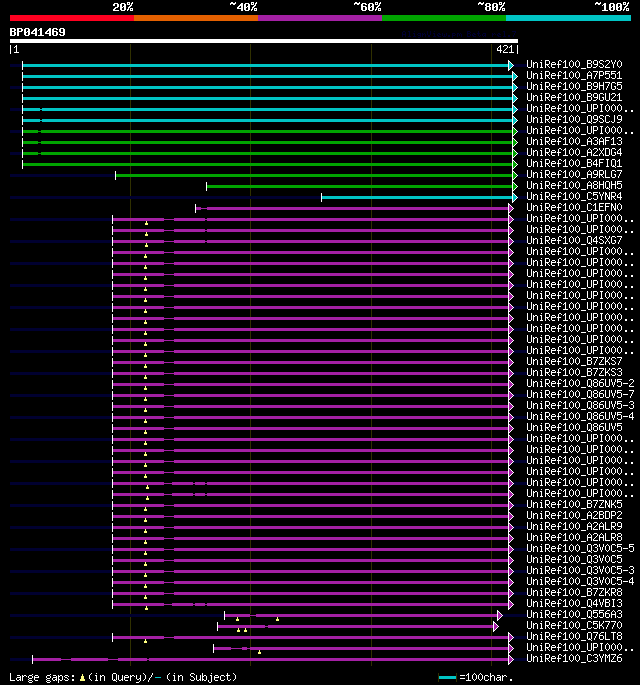The width and height of the screenshot is (640, 685).
Task: Click the 421 end position label
Action: [x=505, y=49]
